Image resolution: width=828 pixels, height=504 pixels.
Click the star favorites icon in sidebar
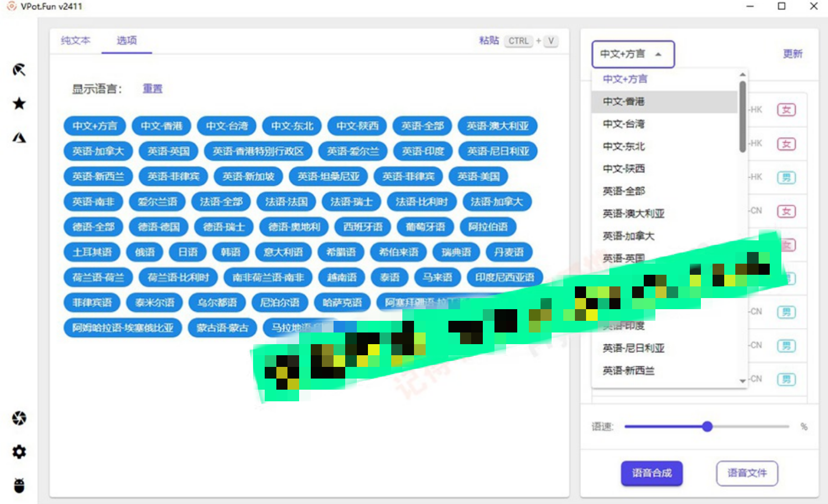click(19, 103)
